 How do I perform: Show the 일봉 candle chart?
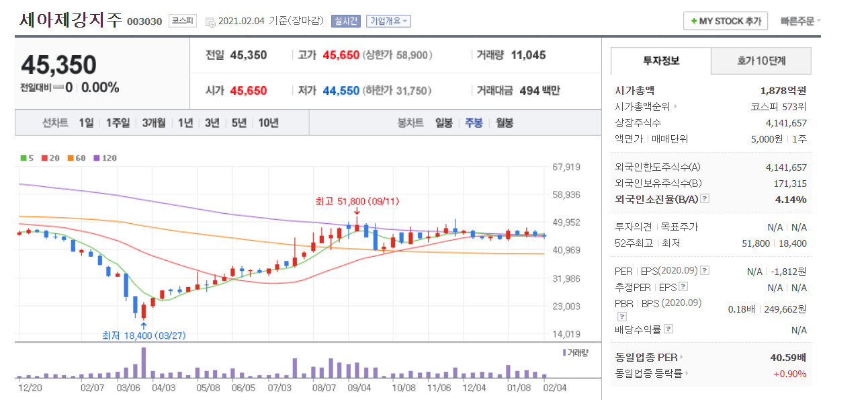444,123
